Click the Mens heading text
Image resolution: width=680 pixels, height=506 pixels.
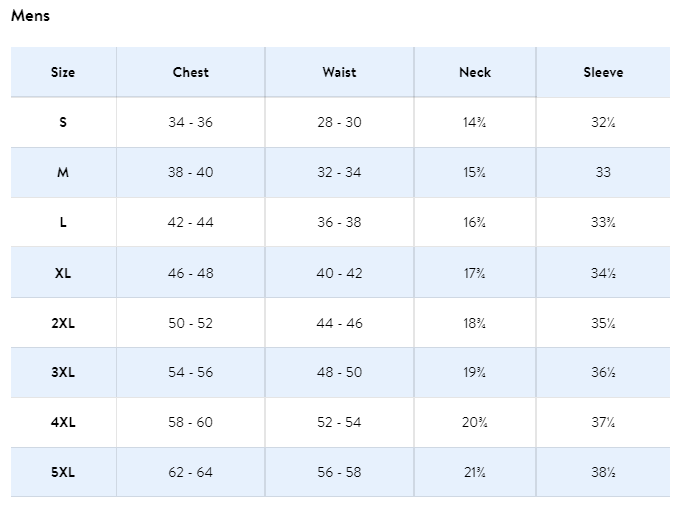[30, 16]
